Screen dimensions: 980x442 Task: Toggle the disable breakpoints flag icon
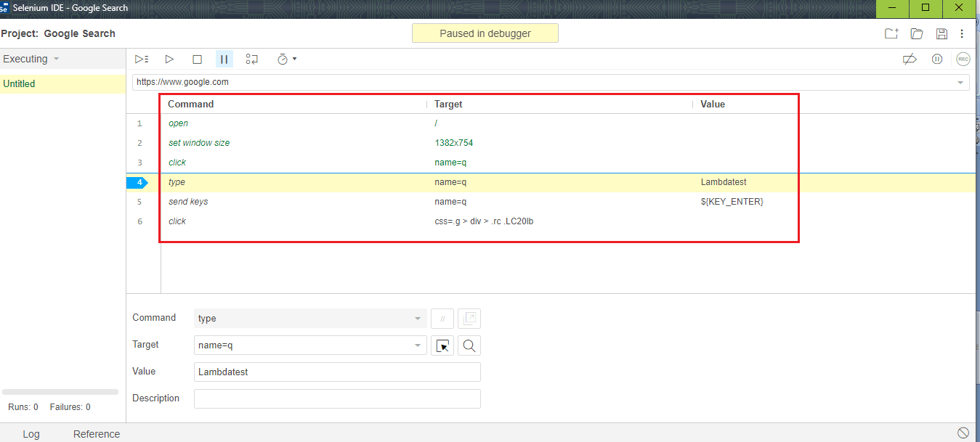(910, 59)
